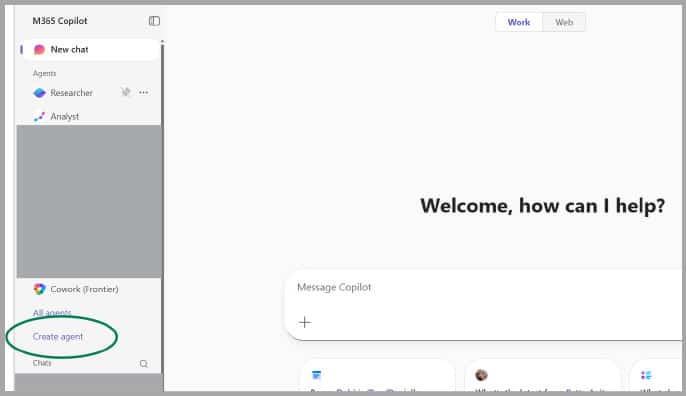Open the Analyst agent icon
Screen dimensions: 686x396
point(39,116)
